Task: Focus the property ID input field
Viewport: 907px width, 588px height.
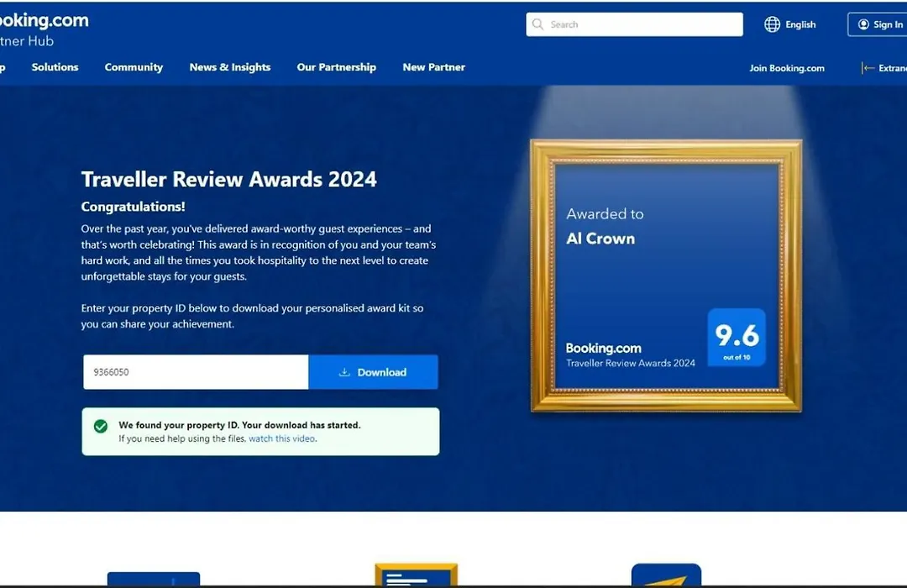Action: point(196,372)
